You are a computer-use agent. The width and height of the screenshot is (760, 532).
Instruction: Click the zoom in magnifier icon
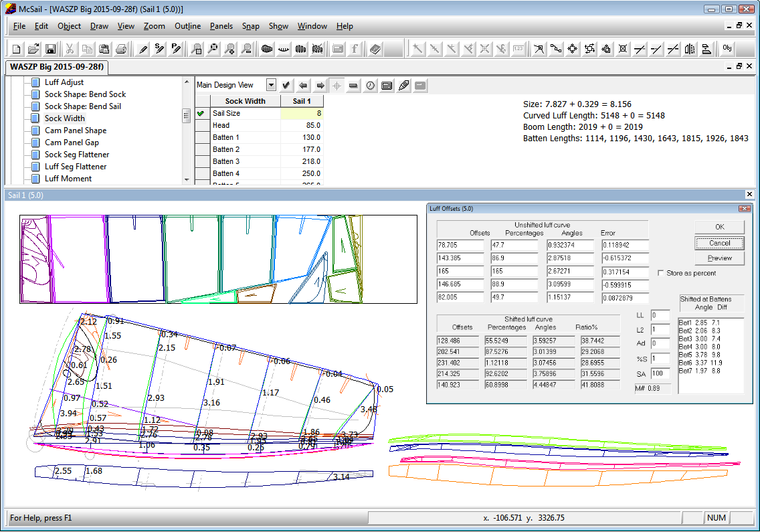coord(229,49)
